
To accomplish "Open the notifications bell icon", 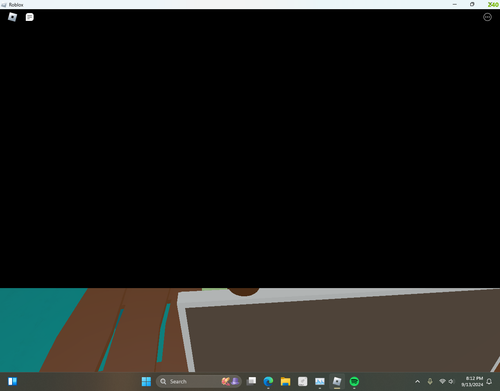I will tap(489, 381).
